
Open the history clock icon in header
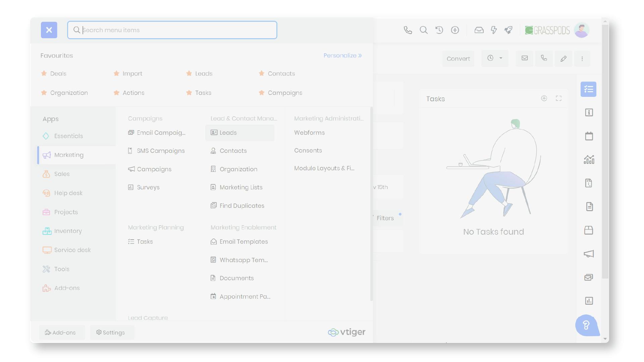pos(439,30)
